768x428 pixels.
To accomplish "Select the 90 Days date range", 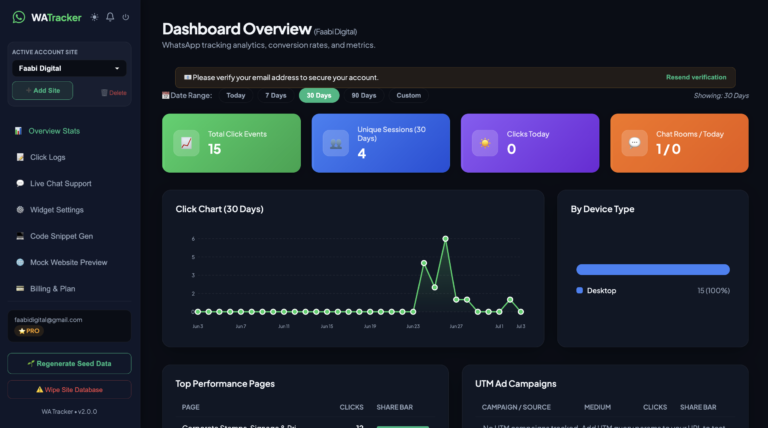I will tap(364, 95).
